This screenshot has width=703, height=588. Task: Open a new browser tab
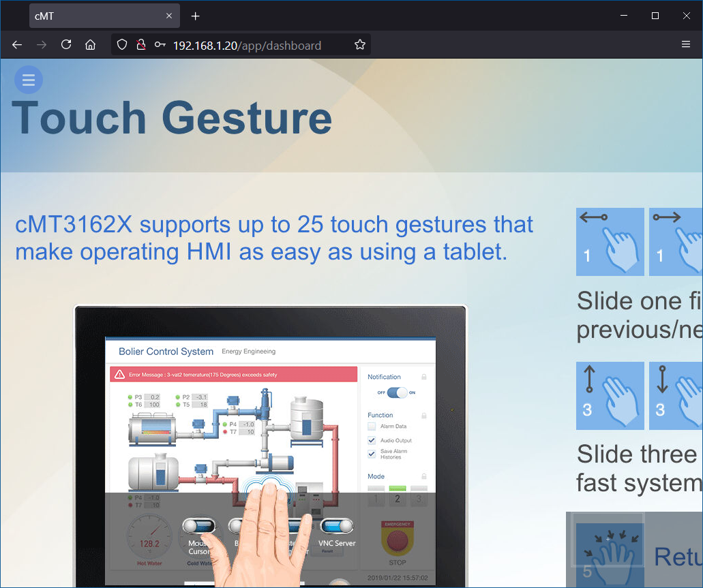196,16
